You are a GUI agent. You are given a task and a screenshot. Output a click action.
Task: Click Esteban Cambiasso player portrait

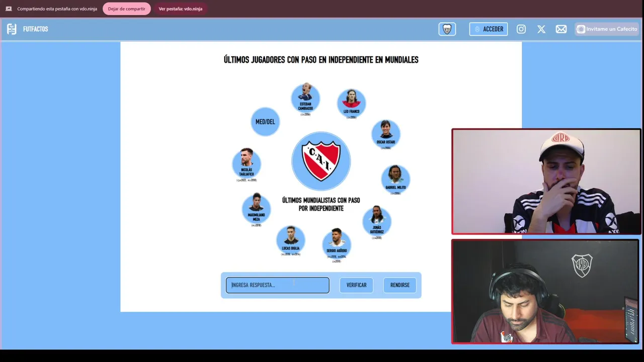point(305,98)
